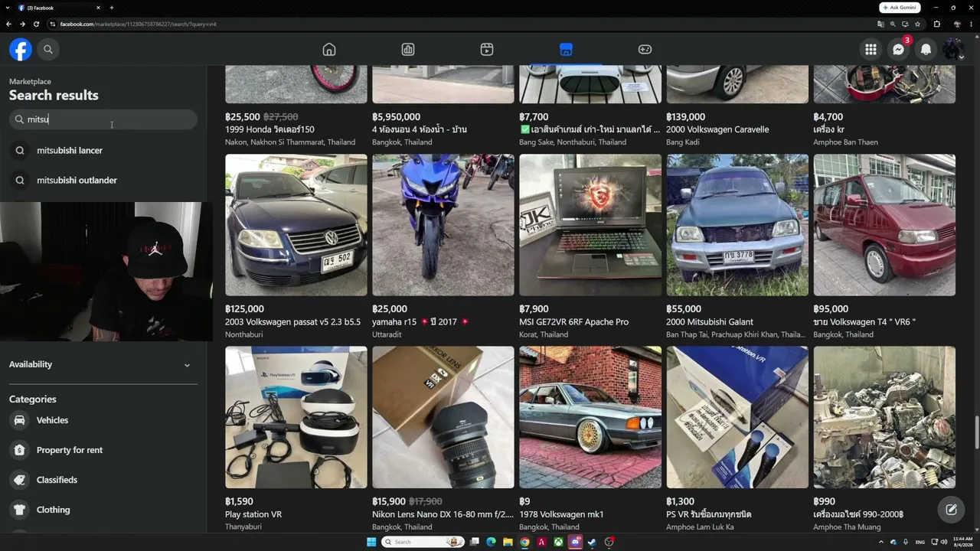Open the Property for rent category
Screen dimensions: 980x551
(103, 450)
